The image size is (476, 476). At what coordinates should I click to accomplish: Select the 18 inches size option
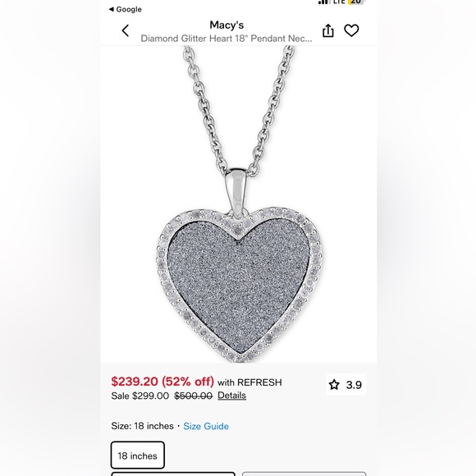(138, 455)
